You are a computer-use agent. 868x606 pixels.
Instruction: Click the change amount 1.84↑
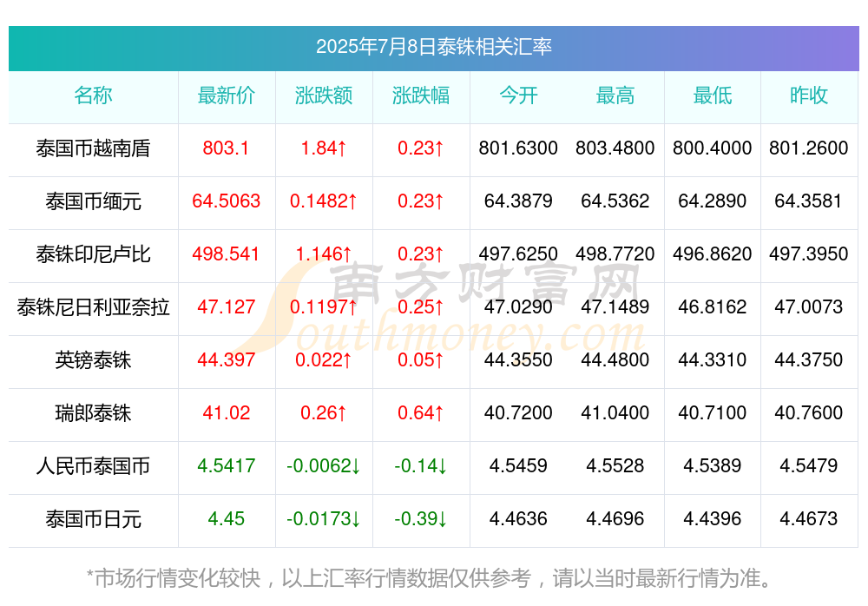(323, 148)
